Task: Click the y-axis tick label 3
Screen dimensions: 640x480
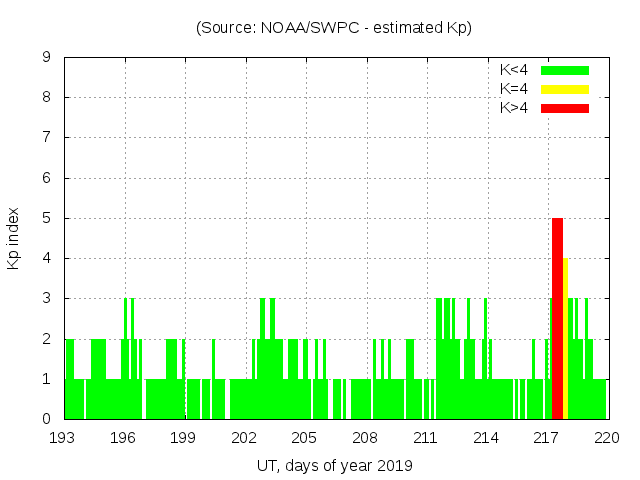Action: [x=46, y=298]
